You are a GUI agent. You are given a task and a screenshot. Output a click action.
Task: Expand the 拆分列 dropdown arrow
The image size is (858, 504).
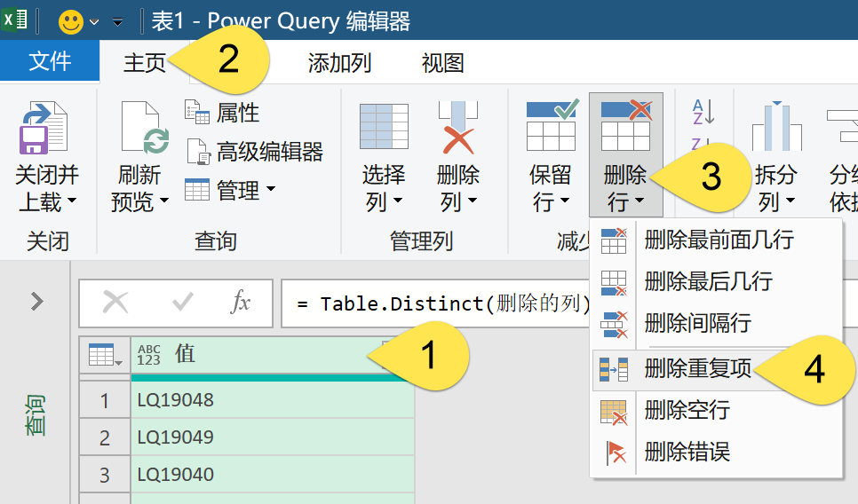point(790,201)
